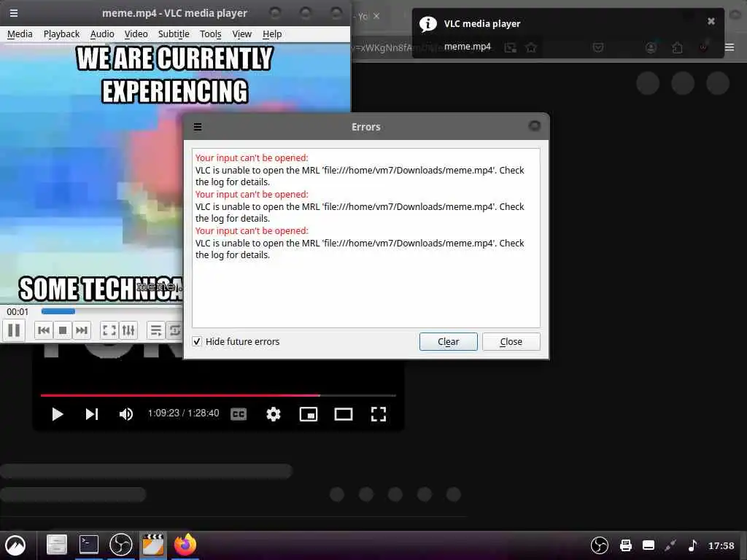Click VLC next media button

point(82,330)
